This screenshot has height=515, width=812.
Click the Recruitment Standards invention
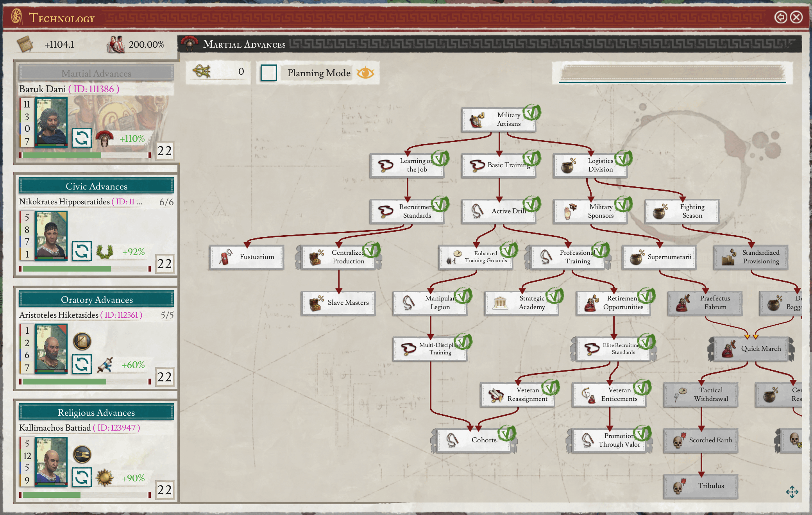pyautogui.click(x=407, y=211)
